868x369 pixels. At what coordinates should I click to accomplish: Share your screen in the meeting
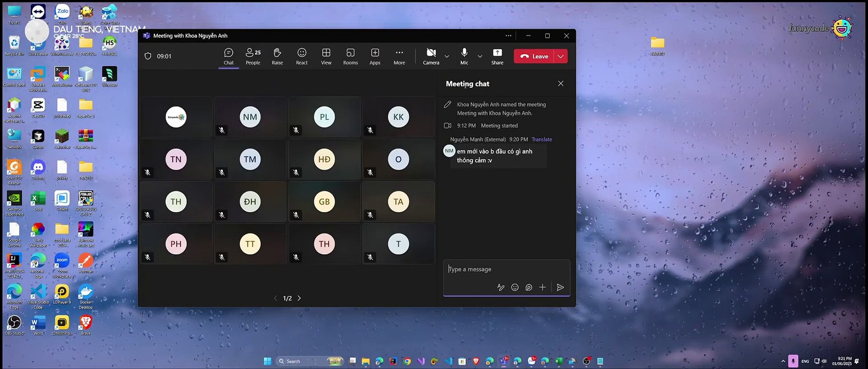(497, 56)
